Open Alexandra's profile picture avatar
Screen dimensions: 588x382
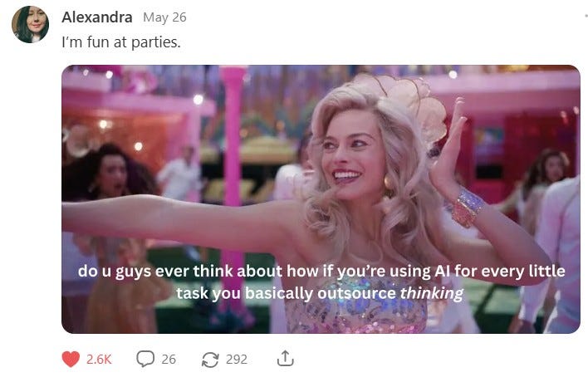point(31,24)
